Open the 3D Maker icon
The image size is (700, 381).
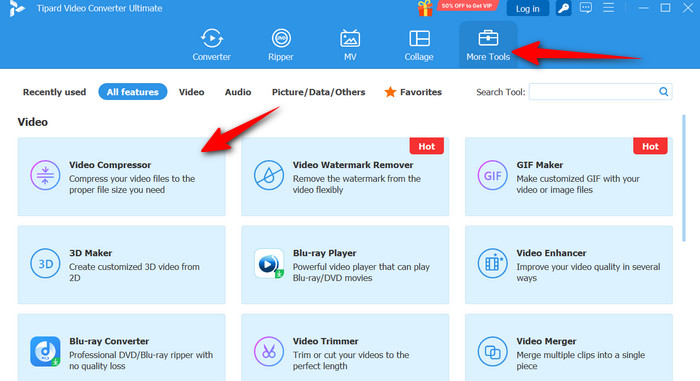pyautogui.click(x=45, y=264)
